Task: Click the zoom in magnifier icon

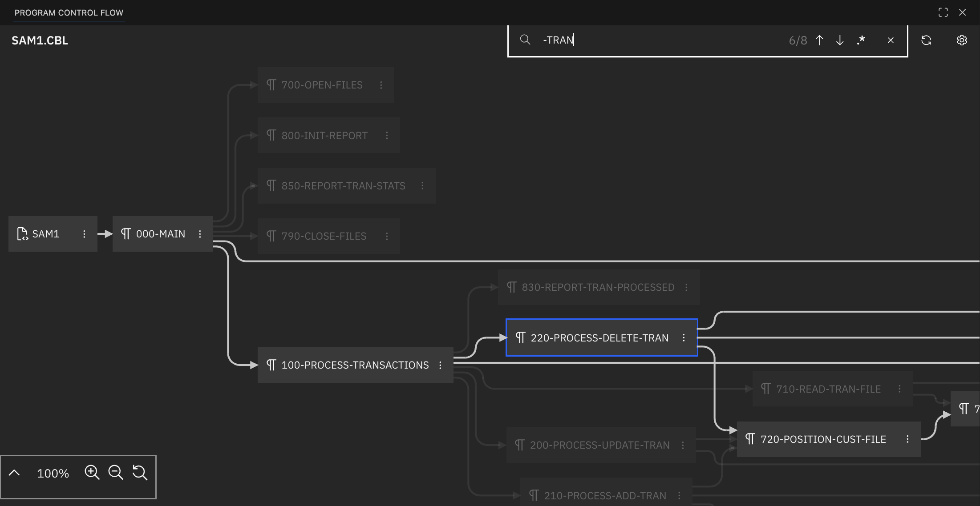Action: tap(92, 473)
